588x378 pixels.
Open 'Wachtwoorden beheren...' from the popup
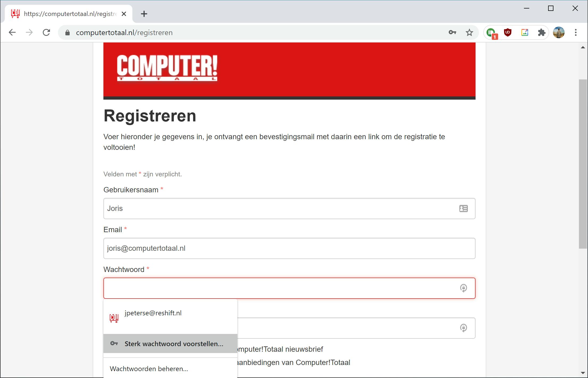click(149, 369)
